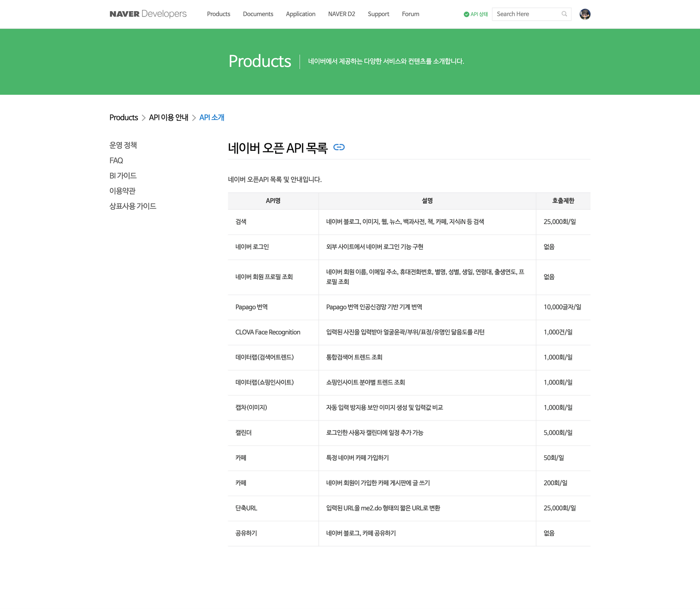Open 운영 정책 in the sidebar
Screen dimensions: 700x609
point(123,145)
